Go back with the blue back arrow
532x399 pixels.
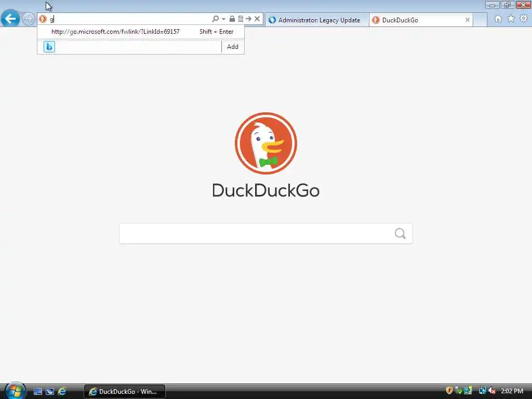pyautogui.click(x=10, y=18)
